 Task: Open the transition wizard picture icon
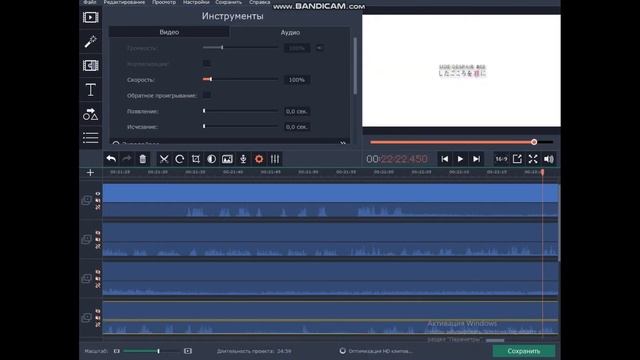(227, 159)
